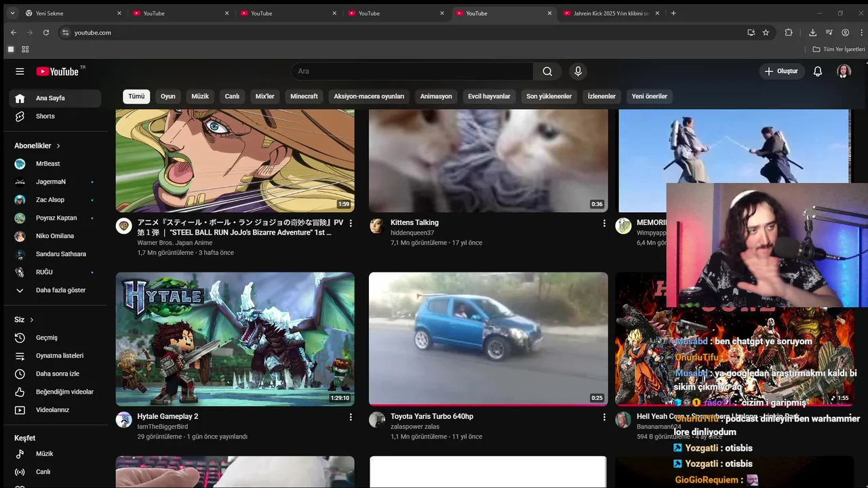Click the YouTube logo
Image resolution: width=868 pixels, height=488 pixels.
click(x=58, y=71)
